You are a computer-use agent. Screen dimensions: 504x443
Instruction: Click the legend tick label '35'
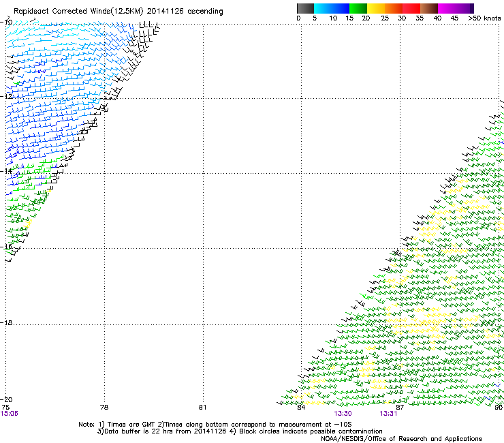pos(420,18)
